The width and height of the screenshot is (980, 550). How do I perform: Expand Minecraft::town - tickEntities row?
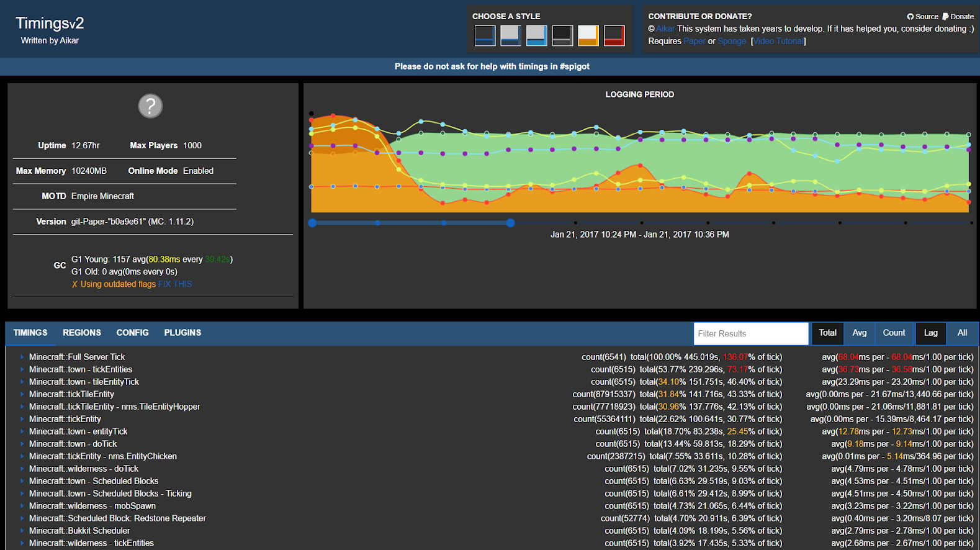coord(22,369)
